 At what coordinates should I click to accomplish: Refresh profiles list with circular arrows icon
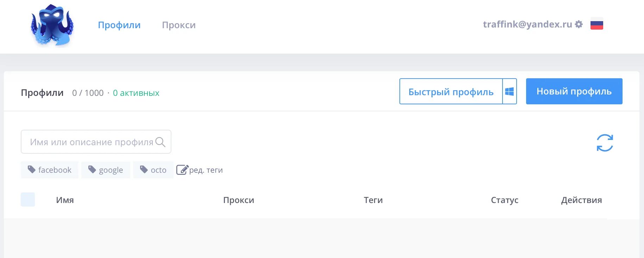click(605, 143)
